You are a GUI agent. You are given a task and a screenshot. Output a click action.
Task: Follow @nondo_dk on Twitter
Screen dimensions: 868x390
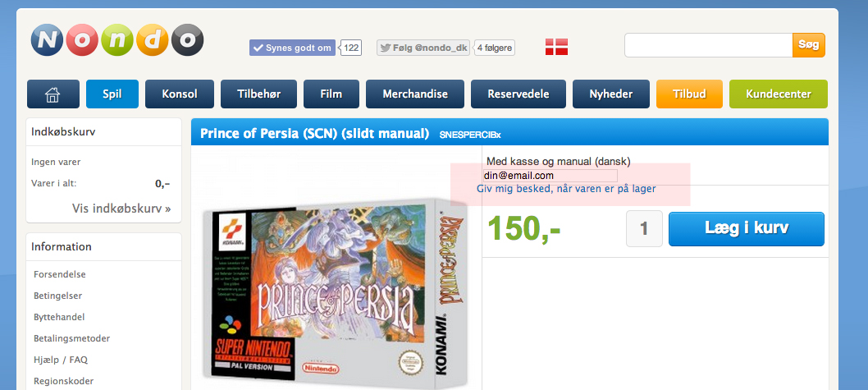point(423,48)
